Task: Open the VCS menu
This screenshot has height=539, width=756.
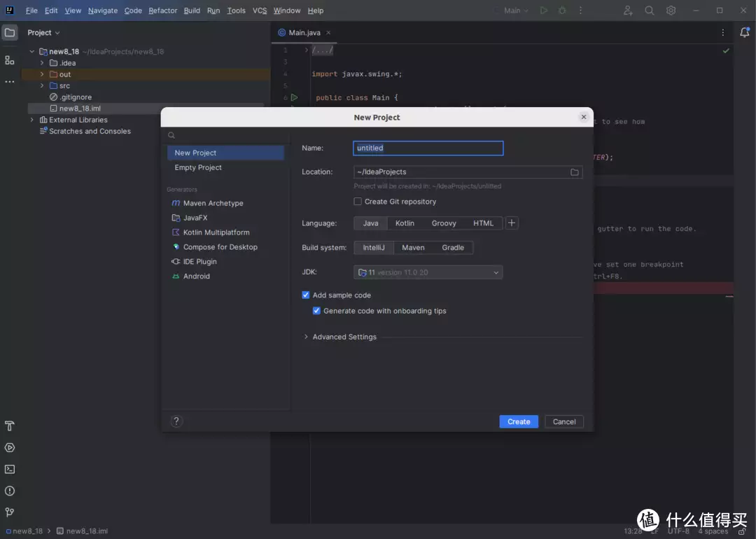Action: click(x=260, y=10)
